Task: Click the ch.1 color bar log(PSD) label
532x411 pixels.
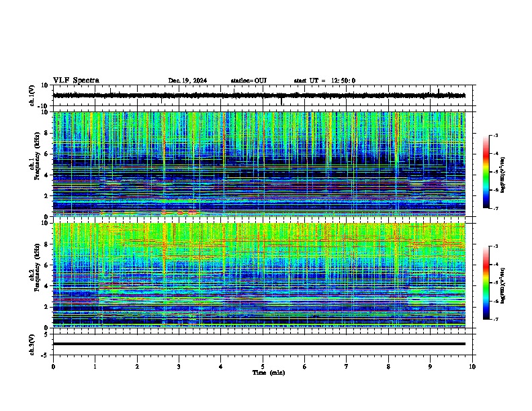Action: pyautogui.click(x=503, y=175)
